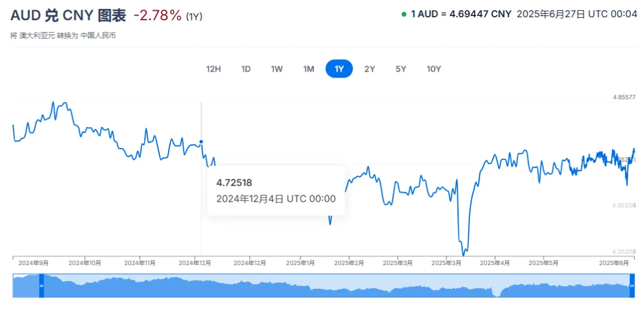Select the 5Y time range
This screenshot has width=644, height=309.
tap(401, 69)
